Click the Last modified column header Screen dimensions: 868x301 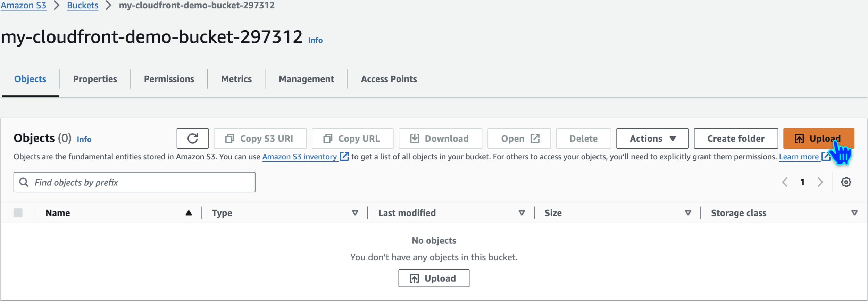407,213
